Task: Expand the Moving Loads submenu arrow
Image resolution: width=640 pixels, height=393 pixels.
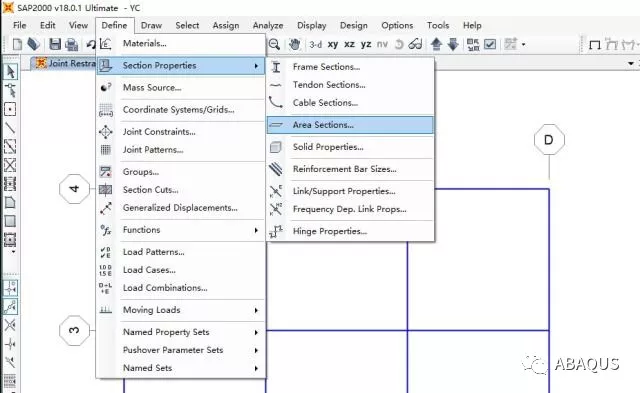Action: pos(256,310)
